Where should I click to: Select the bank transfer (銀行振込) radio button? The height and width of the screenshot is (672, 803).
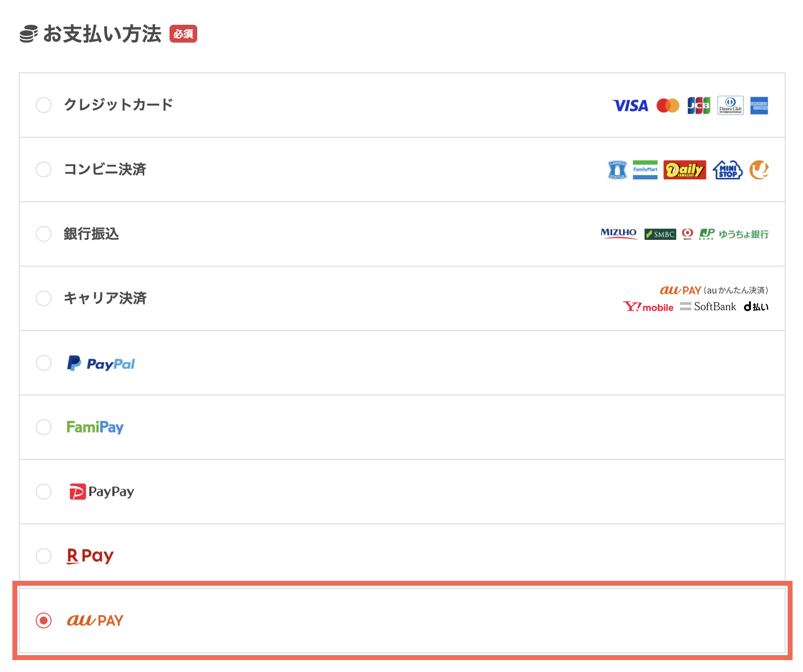[44, 234]
